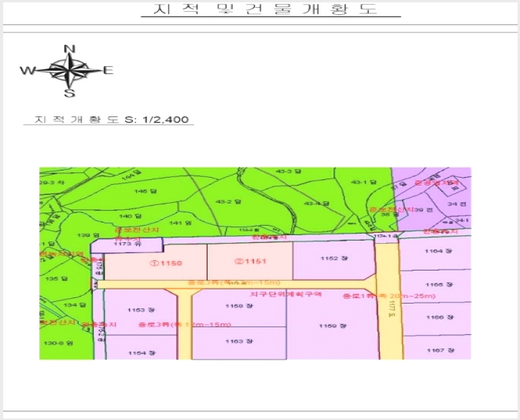520x420 pixels.
Task: Click the '141 임' parcel label
Action: tap(180, 223)
